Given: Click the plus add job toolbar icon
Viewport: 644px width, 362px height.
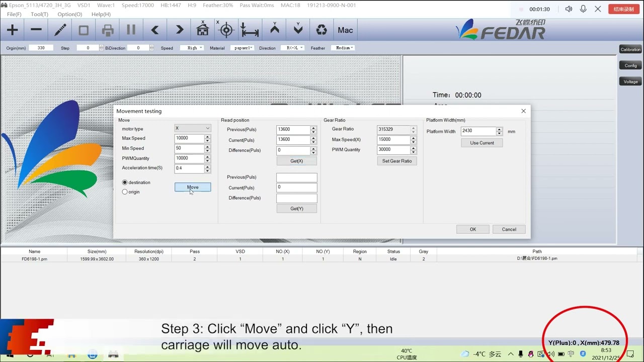Looking at the screenshot, I should tap(12, 30).
